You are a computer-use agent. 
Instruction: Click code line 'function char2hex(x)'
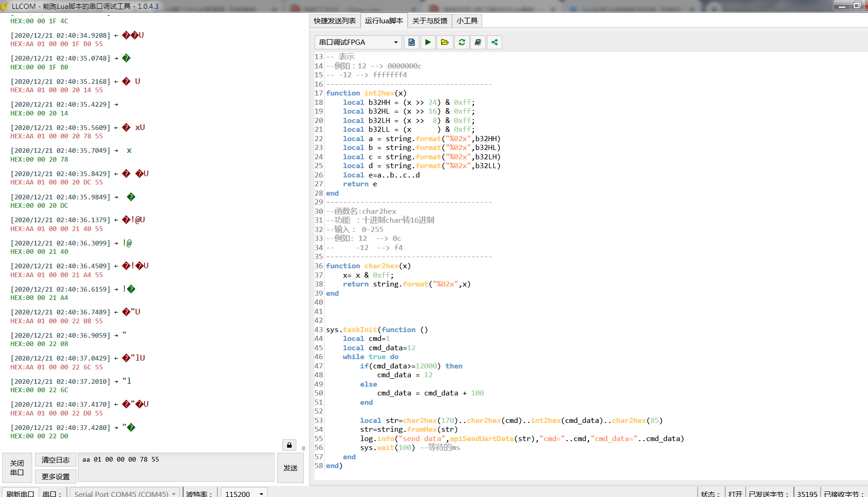coord(368,266)
